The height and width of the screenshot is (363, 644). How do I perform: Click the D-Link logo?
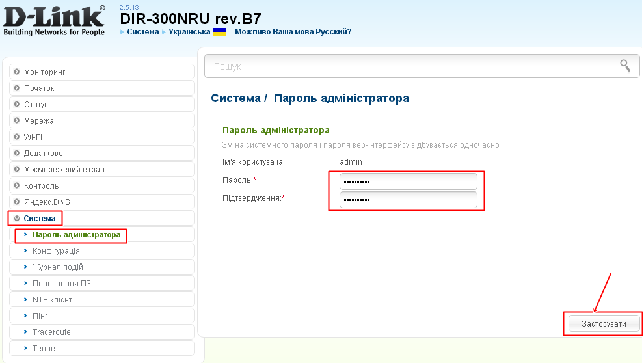(54, 21)
